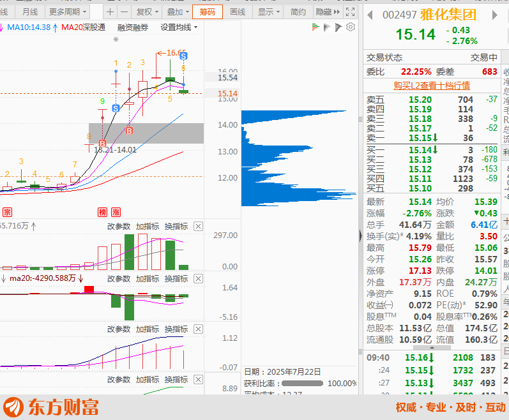Image resolution: width=509 pixels, height=420 pixels.
Task: Click the sun-shaped event marker above chart
Action: pos(116,40)
